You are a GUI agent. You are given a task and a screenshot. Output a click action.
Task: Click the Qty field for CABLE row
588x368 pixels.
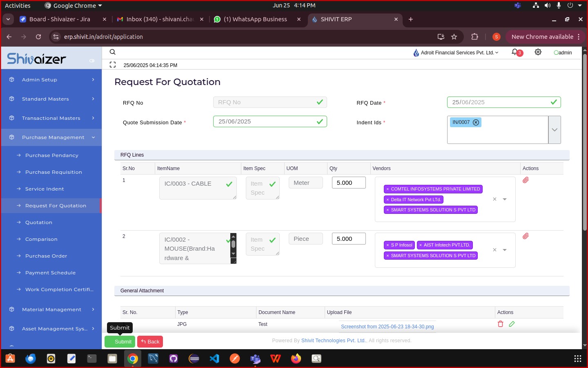(349, 183)
